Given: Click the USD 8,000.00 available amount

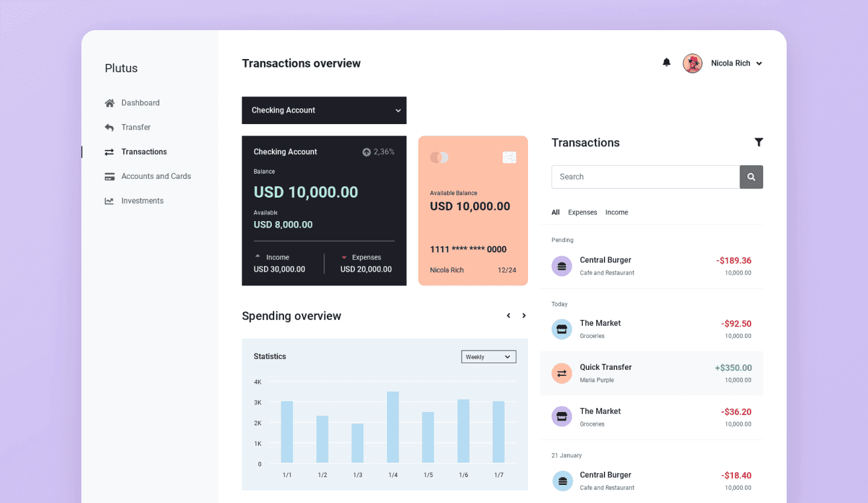Looking at the screenshot, I should click(283, 225).
